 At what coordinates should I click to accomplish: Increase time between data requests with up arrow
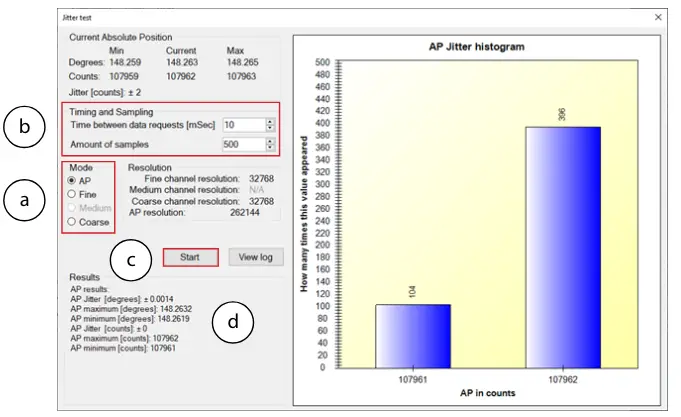[x=270, y=121]
